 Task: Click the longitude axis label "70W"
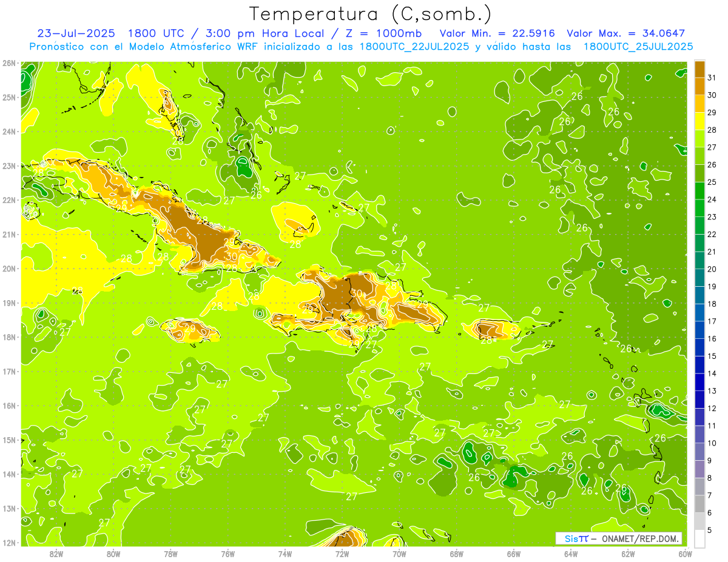pyautogui.click(x=399, y=554)
